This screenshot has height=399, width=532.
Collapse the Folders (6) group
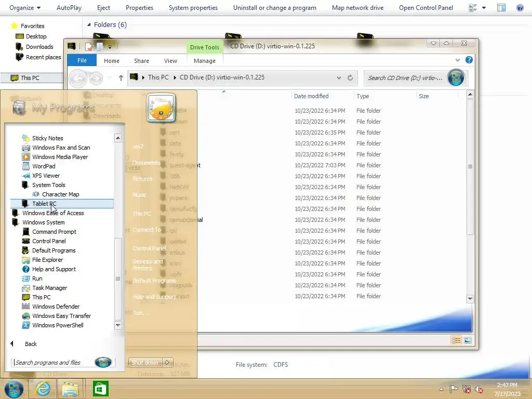89,24
